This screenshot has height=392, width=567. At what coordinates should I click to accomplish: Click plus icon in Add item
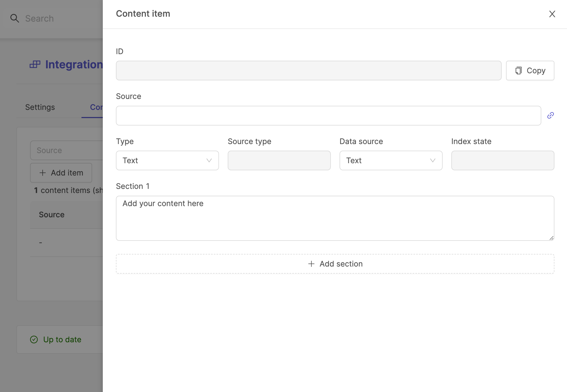click(x=43, y=173)
